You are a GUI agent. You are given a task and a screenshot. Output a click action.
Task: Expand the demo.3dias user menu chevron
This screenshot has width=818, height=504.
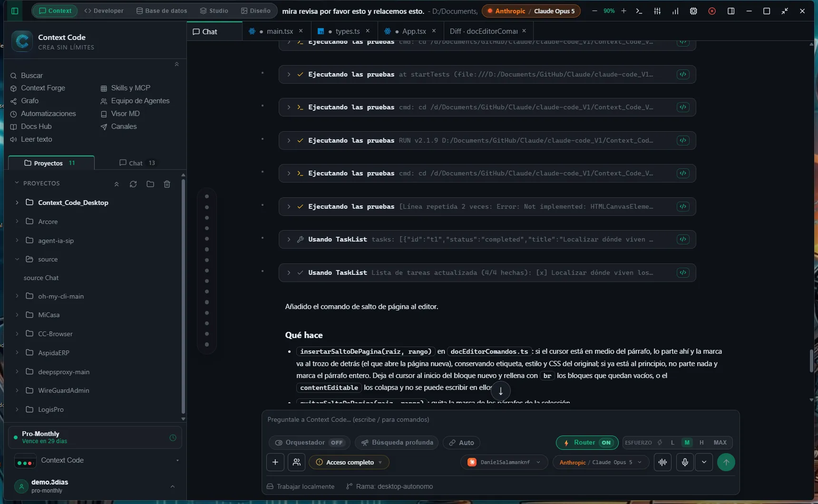pos(173,486)
